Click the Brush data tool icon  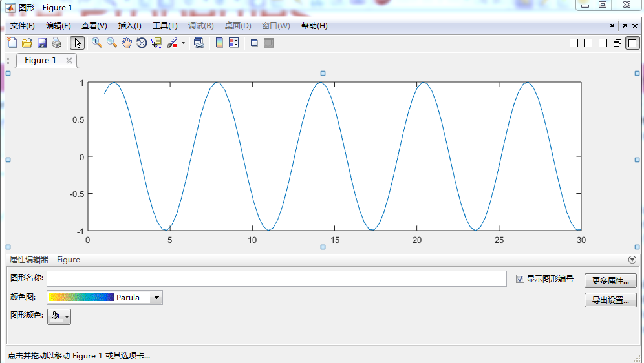(x=172, y=43)
